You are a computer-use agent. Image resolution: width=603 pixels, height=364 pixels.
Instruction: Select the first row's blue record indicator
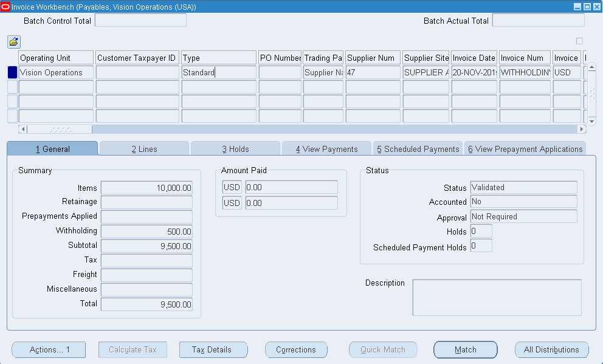pos(12,72)
